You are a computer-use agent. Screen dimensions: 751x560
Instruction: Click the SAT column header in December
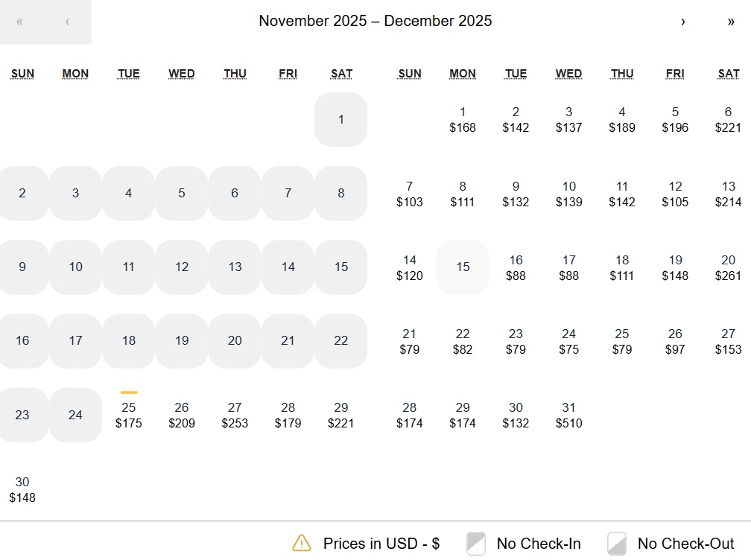pyautogui.click(x=728, y=73)
